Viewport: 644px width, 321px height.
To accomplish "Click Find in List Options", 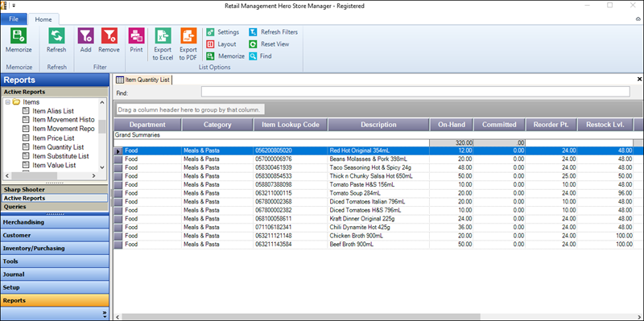I will 260,56.
